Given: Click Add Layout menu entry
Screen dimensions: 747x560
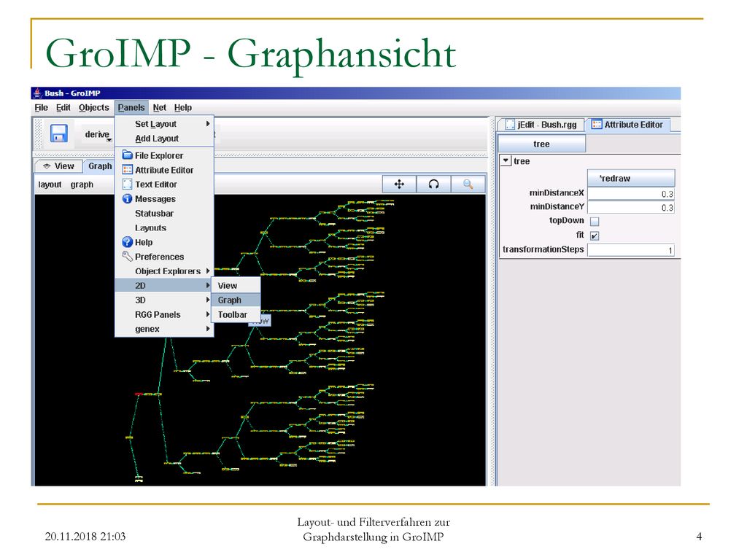Looking at the screenshot, I should click(x=164, y=139).
